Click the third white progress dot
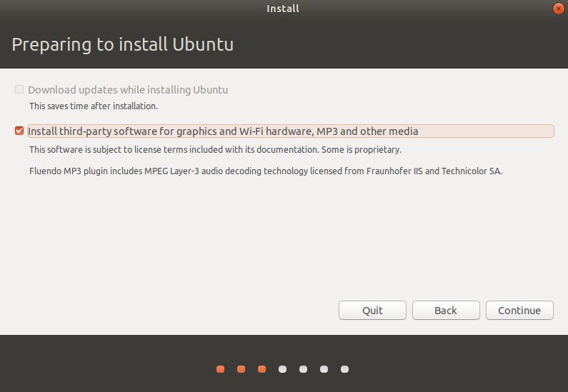The image size is (568, 392). (324, 369)
